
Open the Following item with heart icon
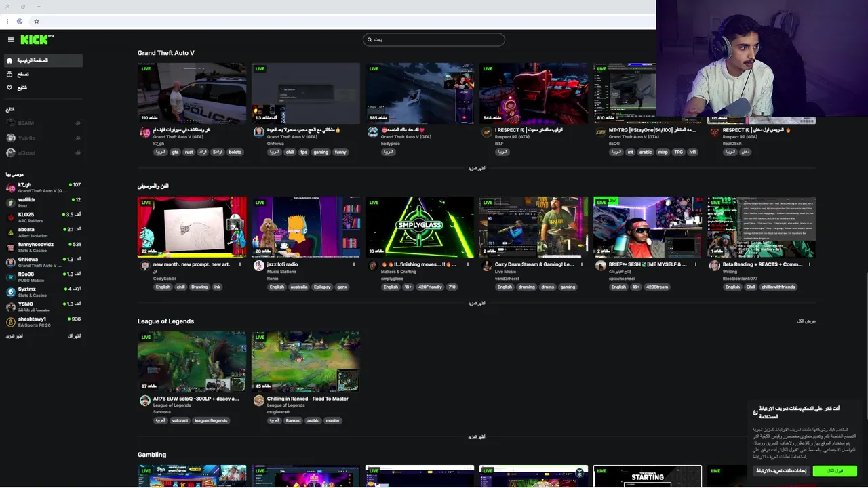(42, 87)
